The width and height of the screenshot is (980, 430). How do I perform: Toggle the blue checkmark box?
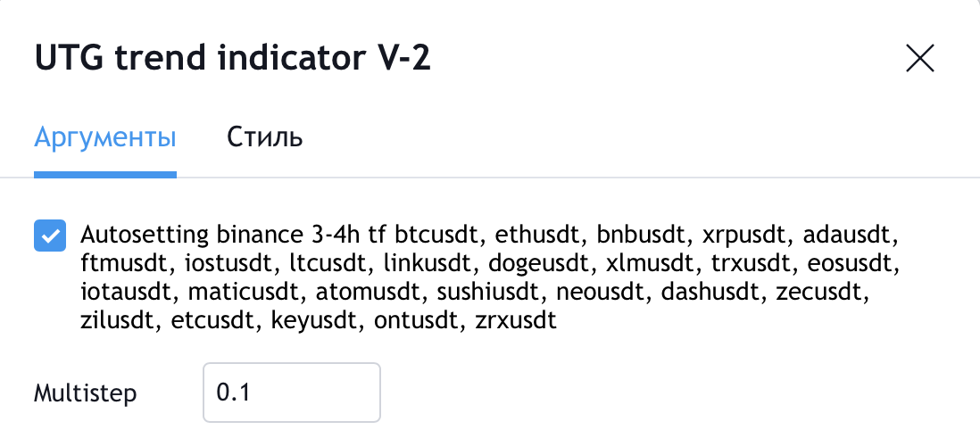click(50, 236)
